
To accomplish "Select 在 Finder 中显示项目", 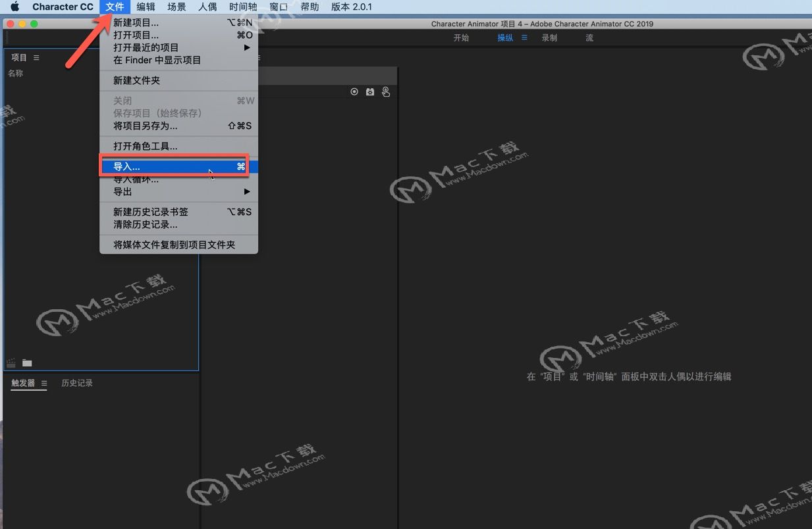I will point(178,60).
